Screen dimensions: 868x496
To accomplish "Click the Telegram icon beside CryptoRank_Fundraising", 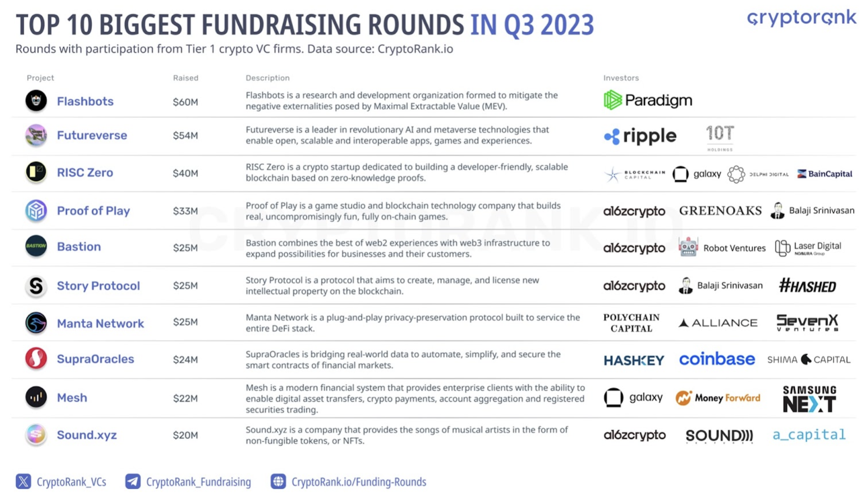I will 133,482.
